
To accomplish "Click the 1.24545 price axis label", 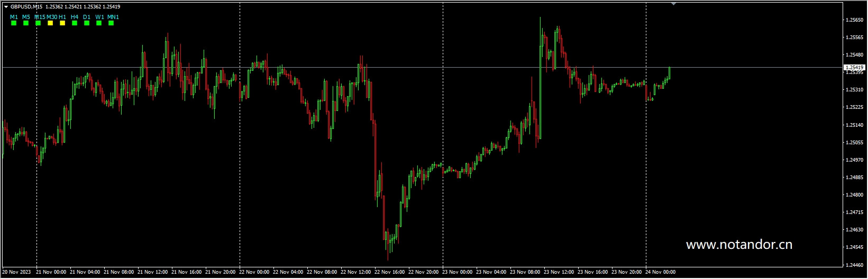I will pyautogui.click(x=855, y=247).
